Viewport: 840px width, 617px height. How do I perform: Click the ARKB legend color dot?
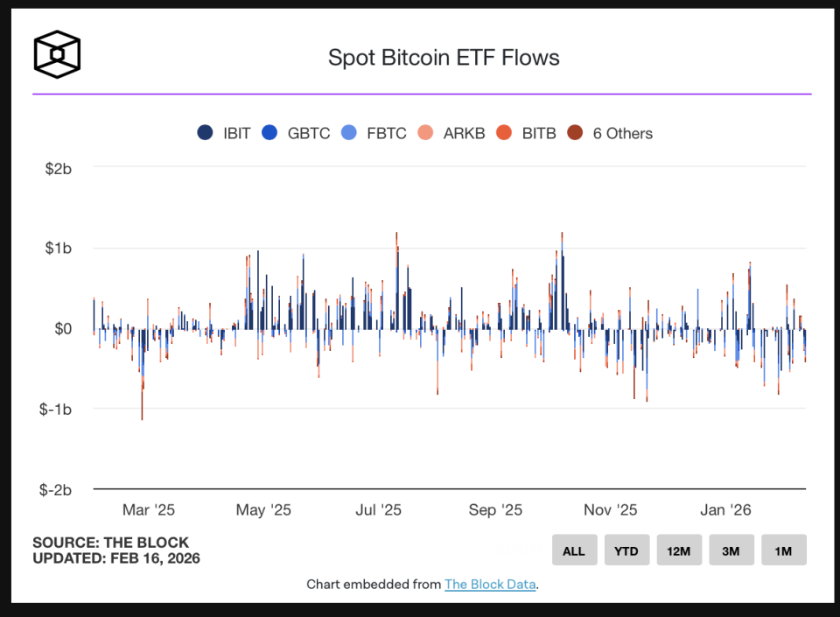426,133
